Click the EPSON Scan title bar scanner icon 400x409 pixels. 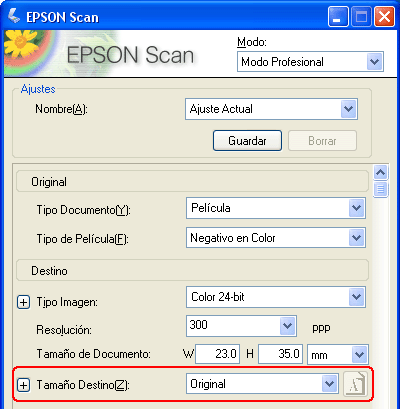tap(14, 16)
